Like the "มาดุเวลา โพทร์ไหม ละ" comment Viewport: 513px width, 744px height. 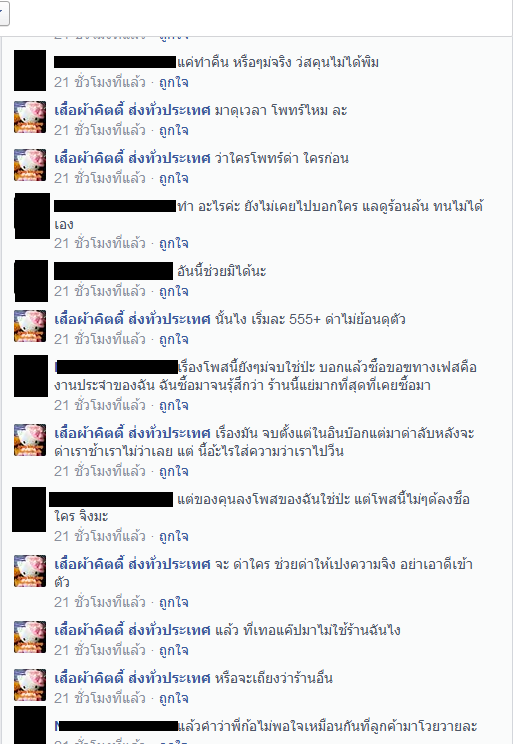[173, 130]
